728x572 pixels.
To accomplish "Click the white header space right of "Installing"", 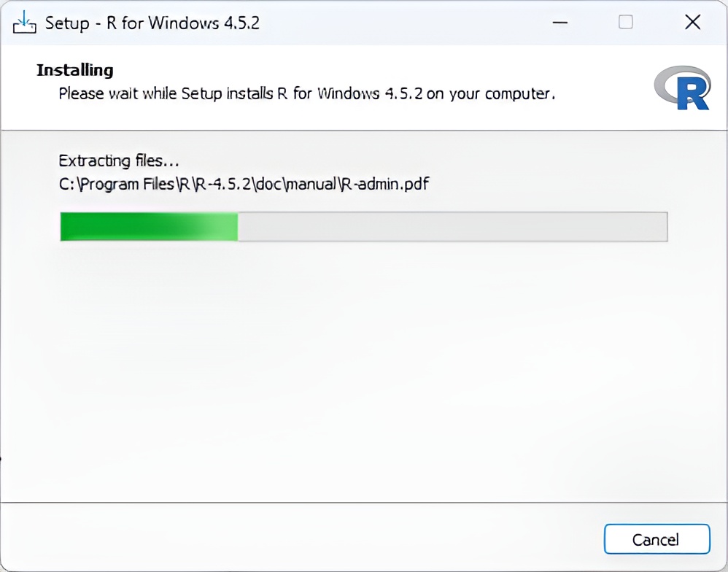I will point(365,70).
